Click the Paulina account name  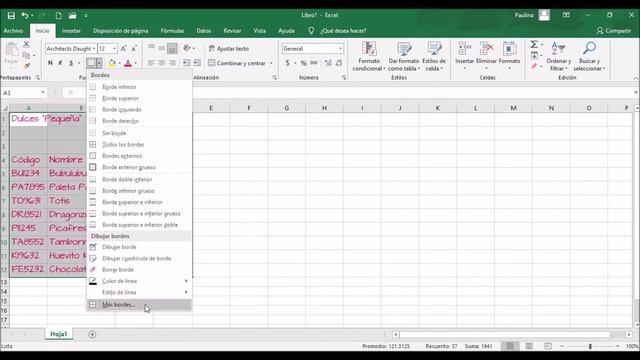524,16
